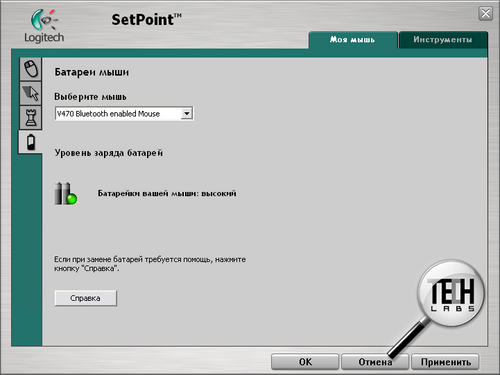Click the Logitech logo
The width and height of the screenshot is (500, 375).
pos(44,26)
